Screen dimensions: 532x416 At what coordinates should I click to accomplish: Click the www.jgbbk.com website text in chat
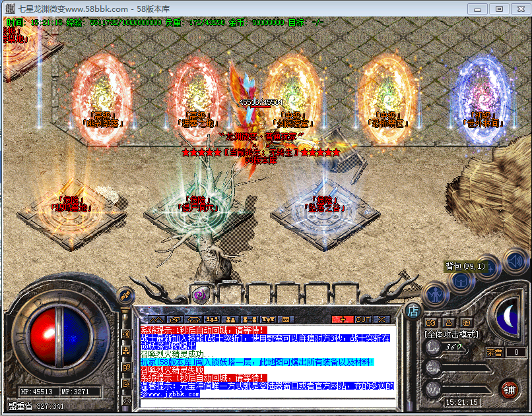(x=174, y=394)
